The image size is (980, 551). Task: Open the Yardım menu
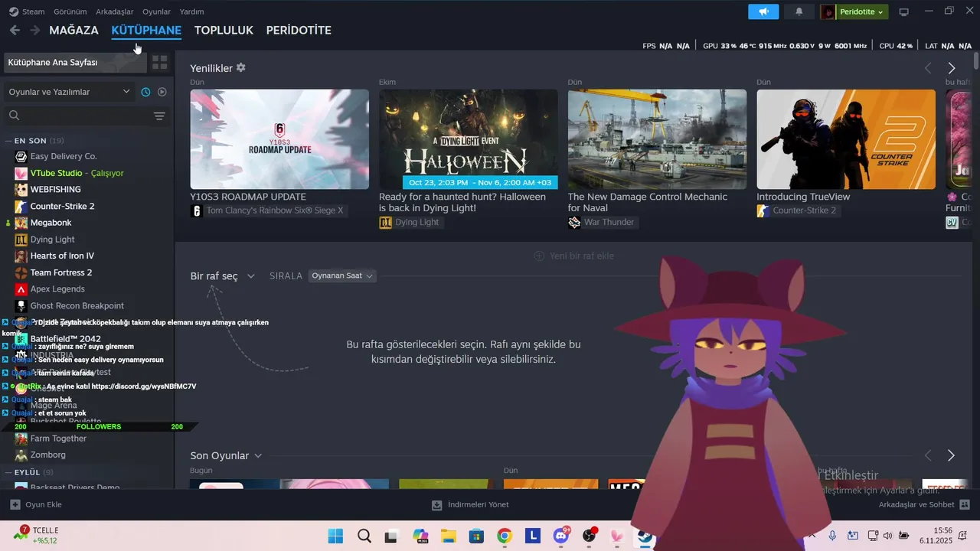point(191,11)
